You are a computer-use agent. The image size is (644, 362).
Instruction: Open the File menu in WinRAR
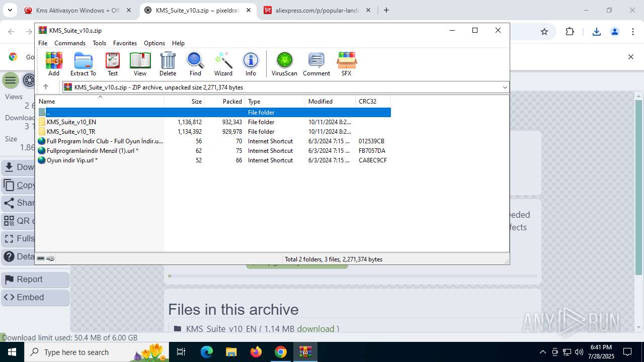(x=43, y=43)
